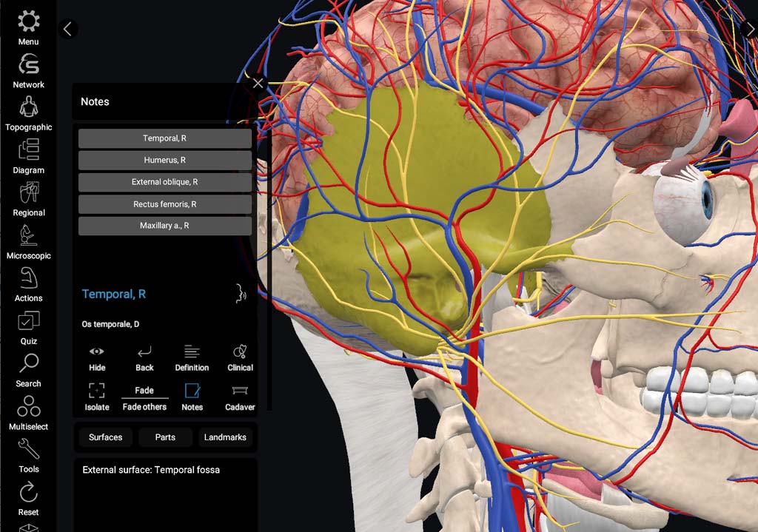Select Rectus femoris, R note
The width and height of the screenshot is (758, 532).
[165, 204]
